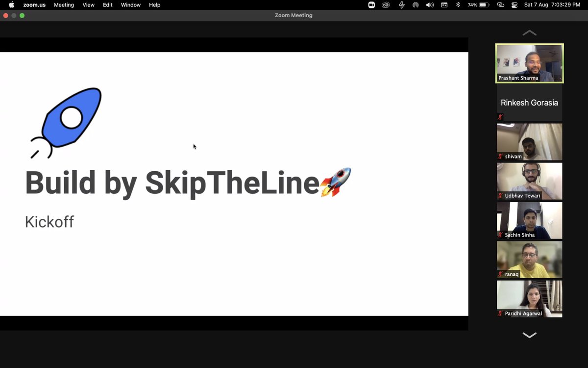Click the Zoom camera icon in menu bar
This screenshot has height=368, width=588.
[x=371, y=5]
